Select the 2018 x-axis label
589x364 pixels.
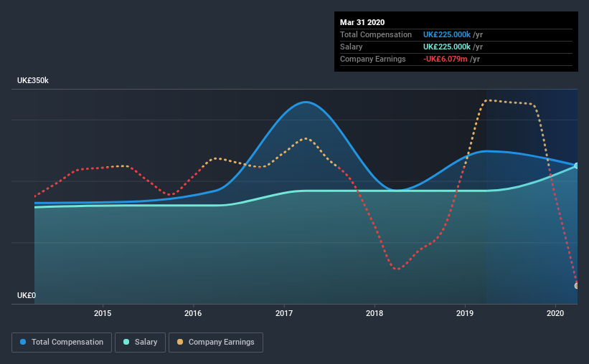pyautogui.click(x=374, y=313)
